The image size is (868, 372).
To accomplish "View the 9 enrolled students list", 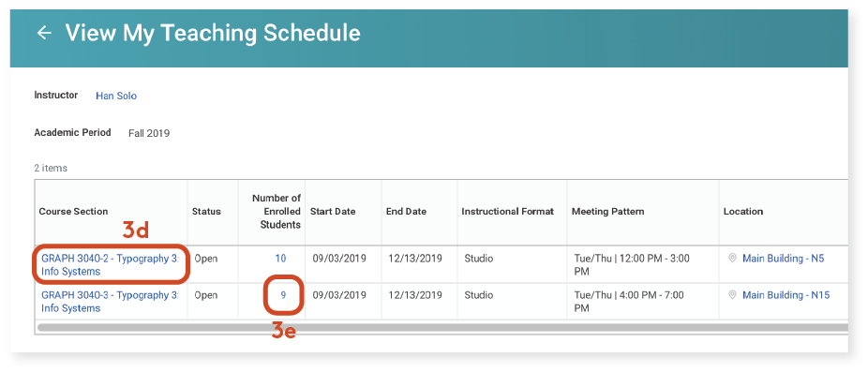I will [x=283, y=295].
